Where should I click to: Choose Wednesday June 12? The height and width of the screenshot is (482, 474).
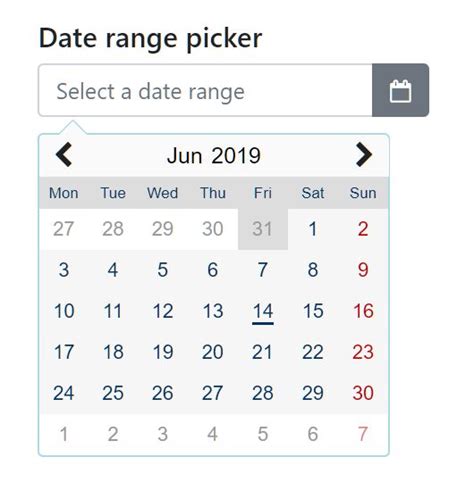pos(163,311)
